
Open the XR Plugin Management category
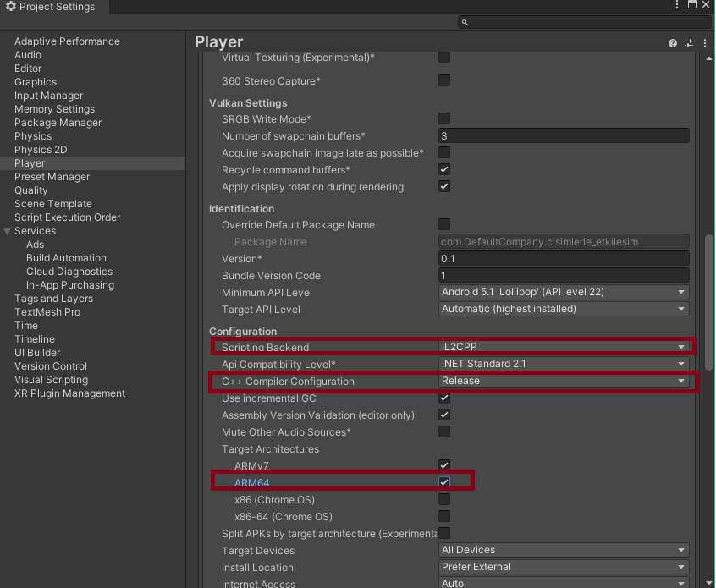[x=69, y=393]
